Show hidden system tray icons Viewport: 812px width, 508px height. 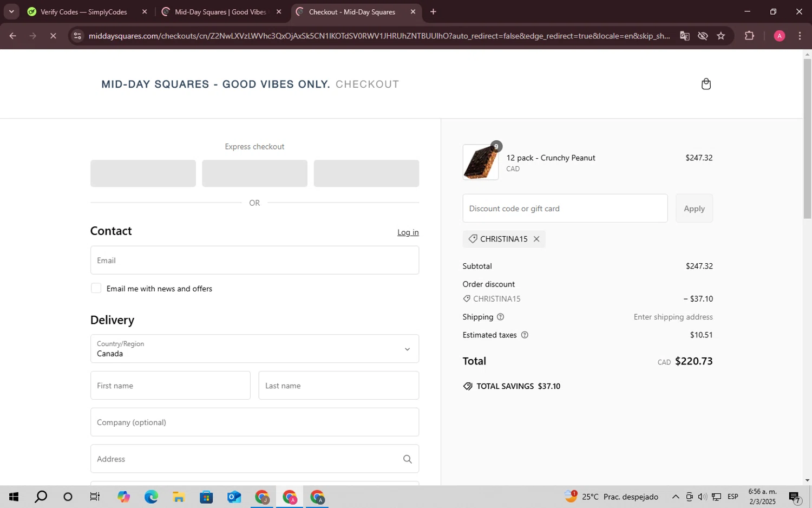point(676,497)
